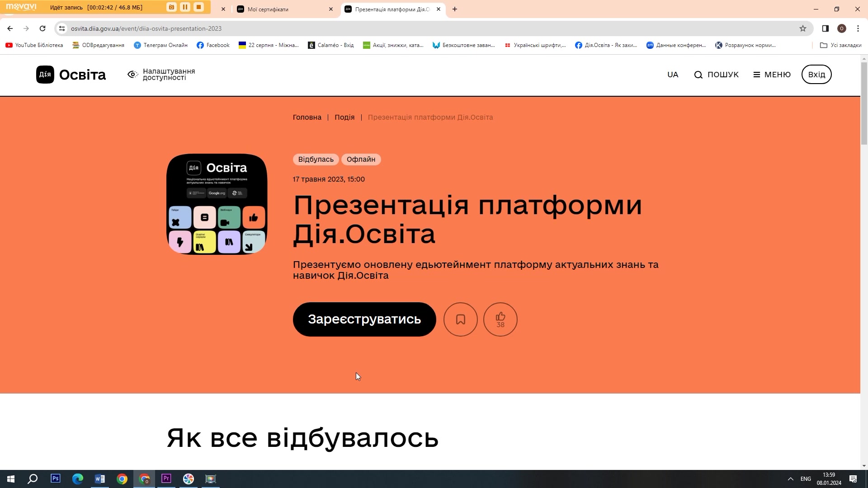Open the Українські шрифти bookmark
The width and height of the screenshot is (868, 488).
(535, 45)
